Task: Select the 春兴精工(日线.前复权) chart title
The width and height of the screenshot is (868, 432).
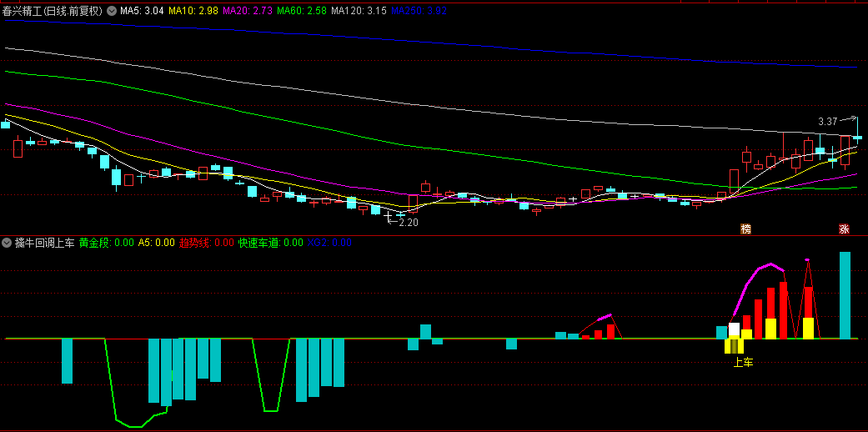Action: 53,11
